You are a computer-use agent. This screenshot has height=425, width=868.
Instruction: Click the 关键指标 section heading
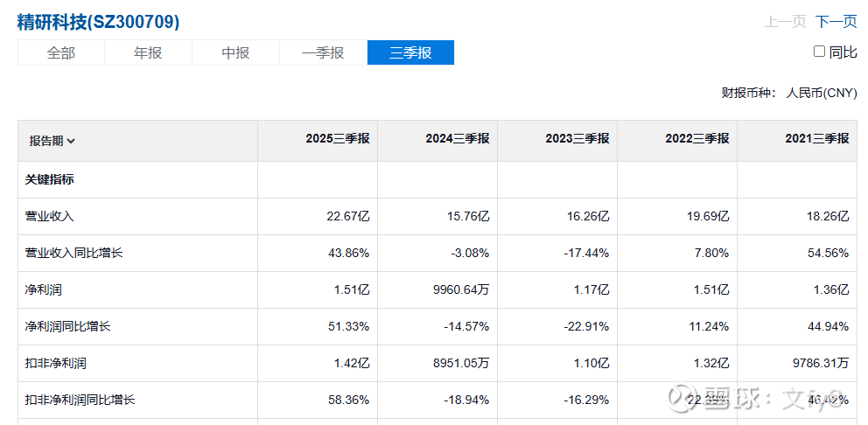(x=50, y=179)
